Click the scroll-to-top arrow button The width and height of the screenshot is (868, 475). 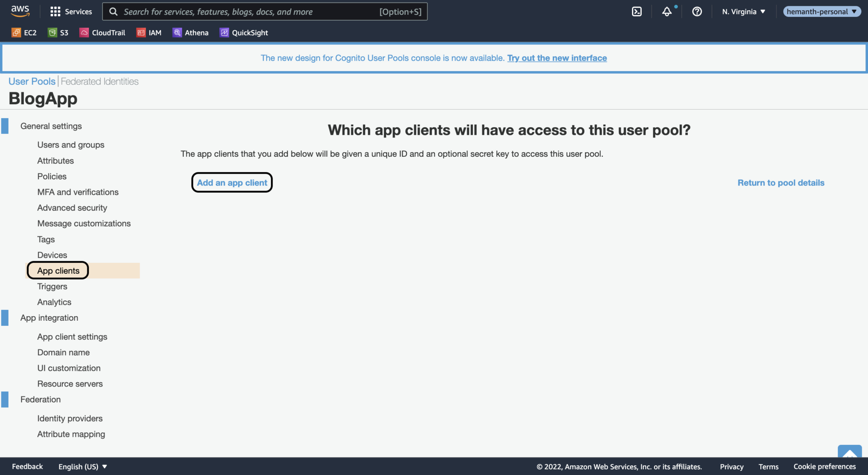tap(849, 451)
